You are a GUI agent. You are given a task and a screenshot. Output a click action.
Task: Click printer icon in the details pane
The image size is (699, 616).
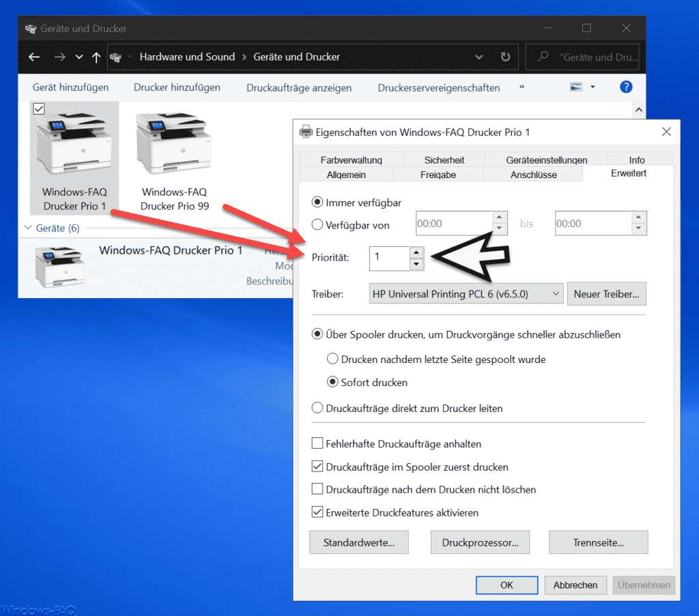[60, 266]
